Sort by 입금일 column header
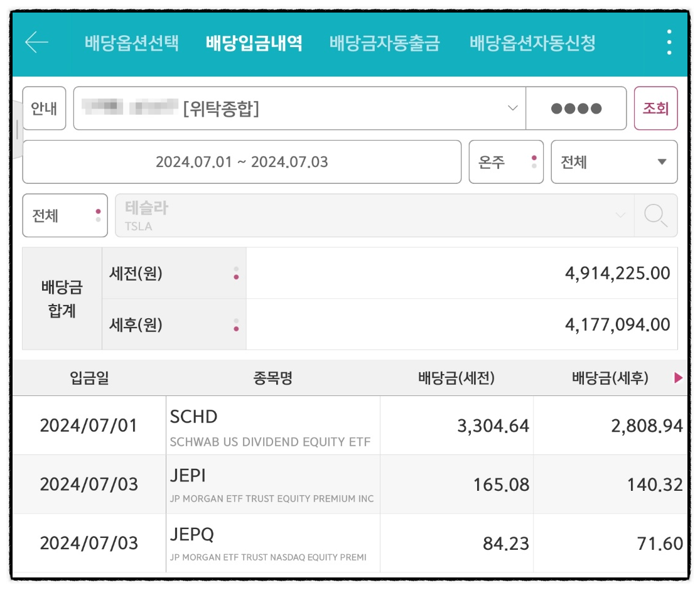The image size is (700, 590). tap(89, 378)
